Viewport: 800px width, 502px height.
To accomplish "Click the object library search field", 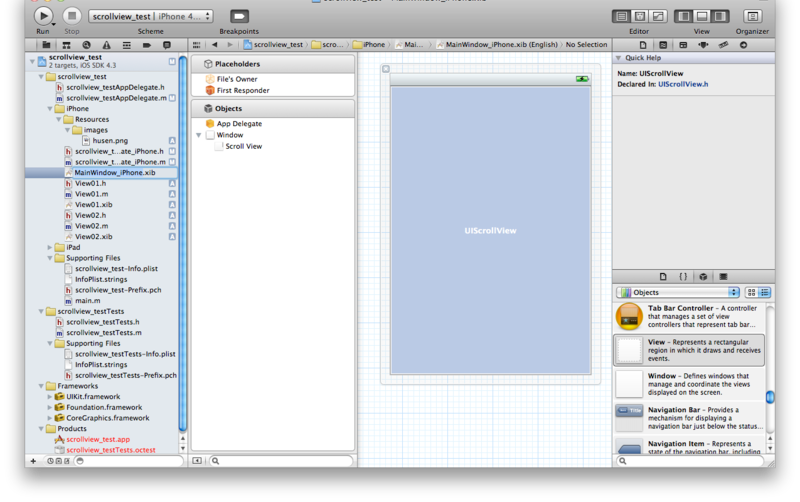I will [690, 461].
